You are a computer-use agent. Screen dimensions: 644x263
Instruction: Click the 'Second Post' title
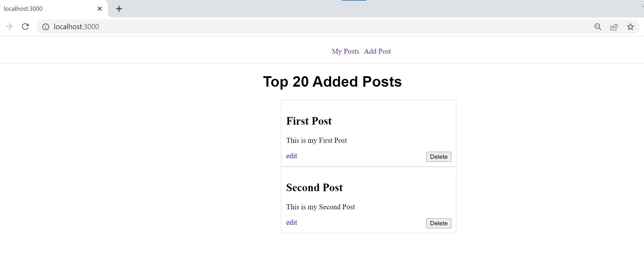[314, 188]
